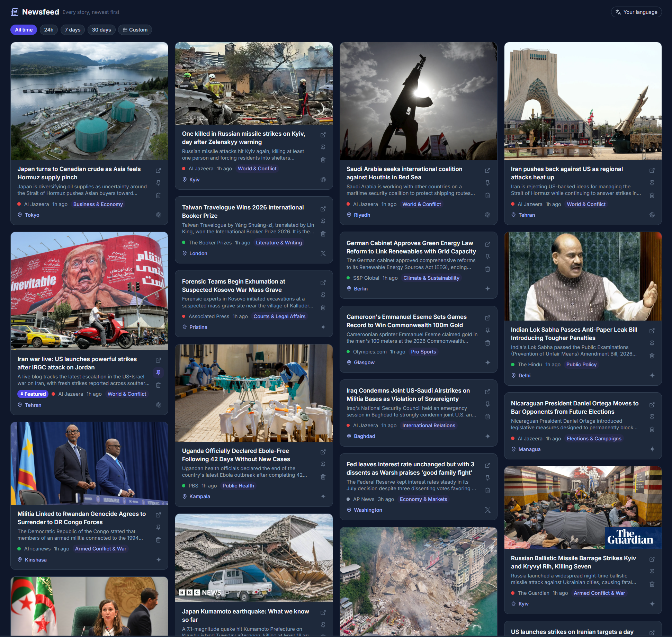Select the 7 days time filter
The width and height of the screenshot is (672, 637).
click(73, 30)
